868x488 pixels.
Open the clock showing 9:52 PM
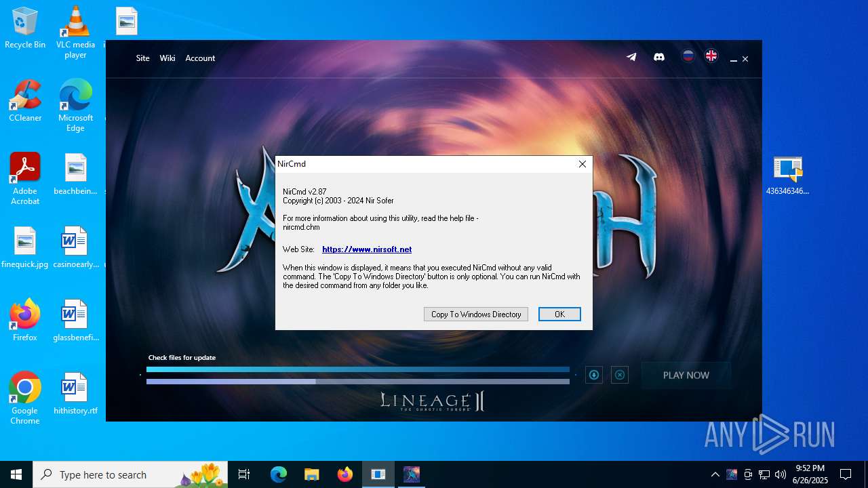(x=811, y=474)
